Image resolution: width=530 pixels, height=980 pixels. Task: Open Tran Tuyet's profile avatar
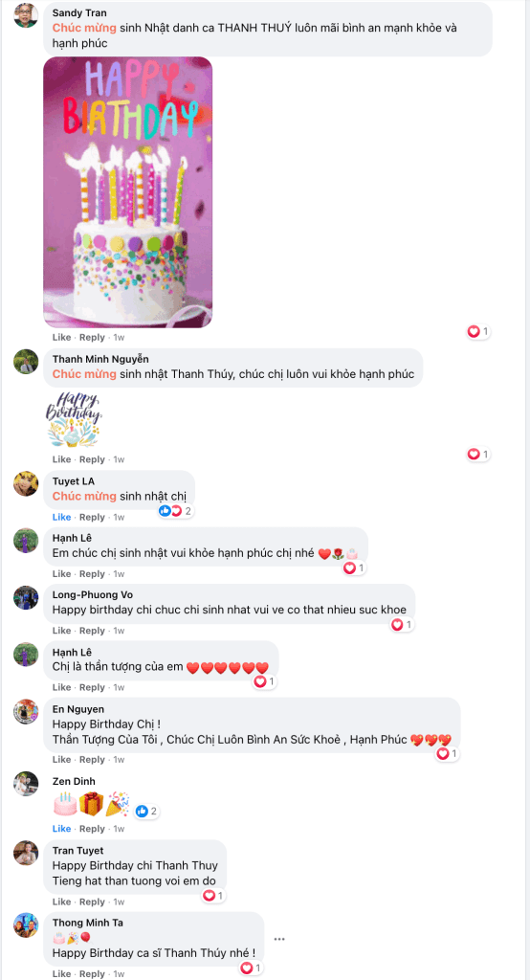click(x=26, y=853)
